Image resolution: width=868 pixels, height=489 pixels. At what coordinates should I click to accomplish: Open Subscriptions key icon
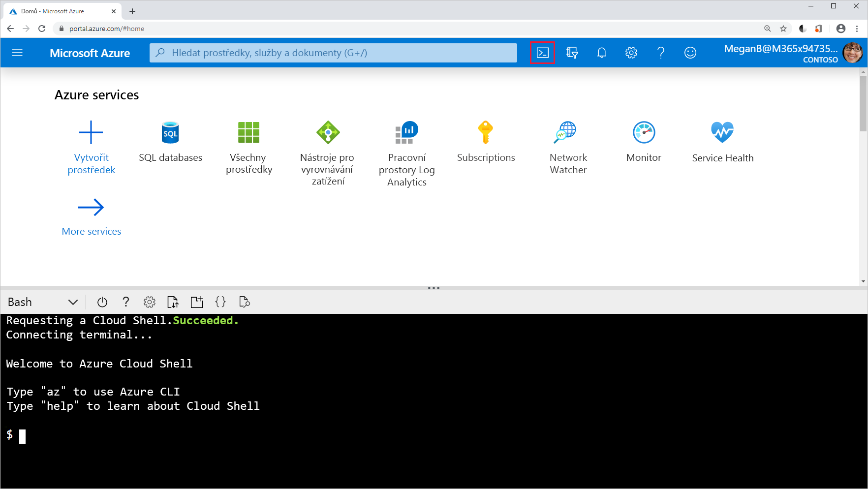[485, 132]
